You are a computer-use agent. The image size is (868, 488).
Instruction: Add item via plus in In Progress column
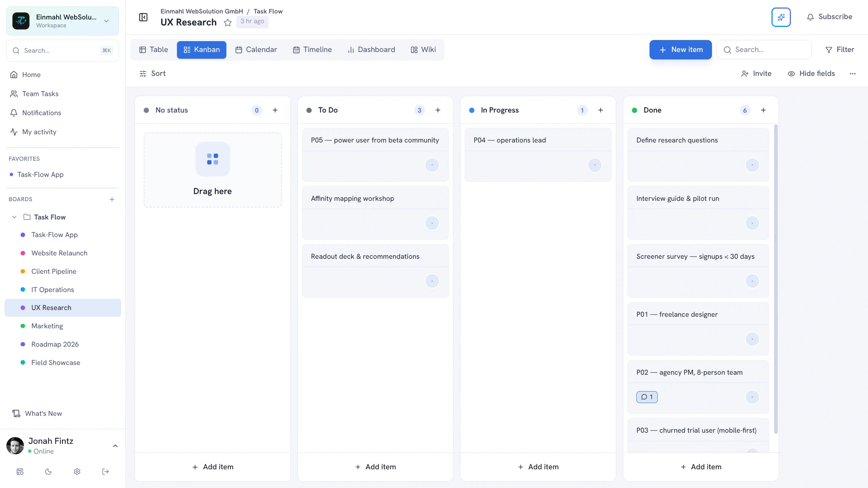click(x=600, y=110)
